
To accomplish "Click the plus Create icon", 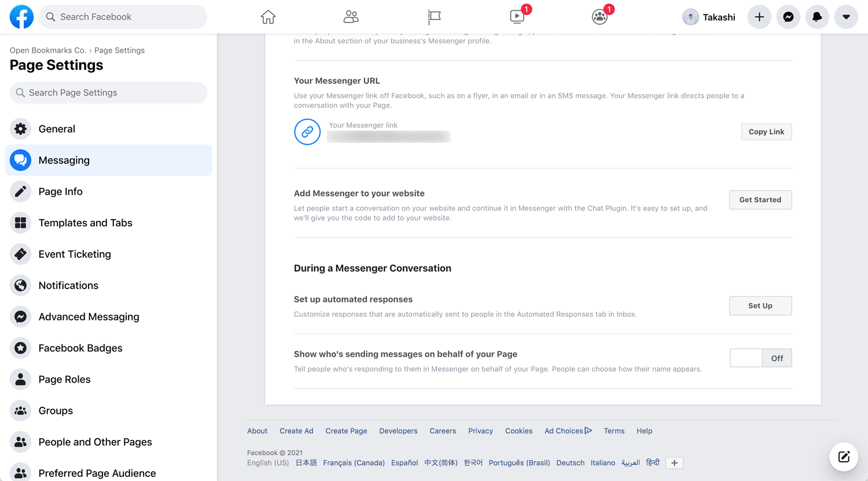I will pos(759,17).
